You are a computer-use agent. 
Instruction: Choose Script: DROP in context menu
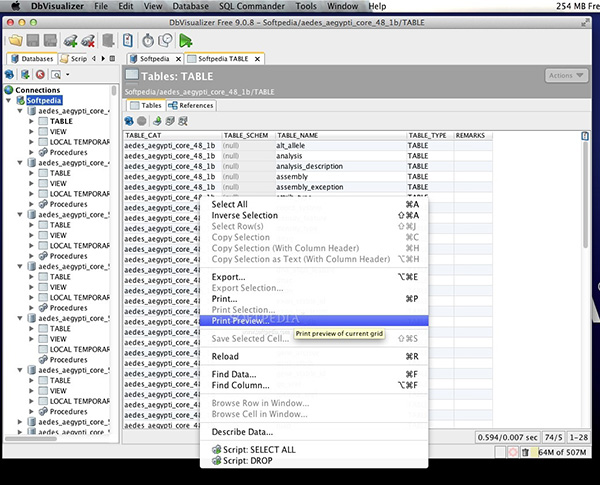[x=314, y=461]
